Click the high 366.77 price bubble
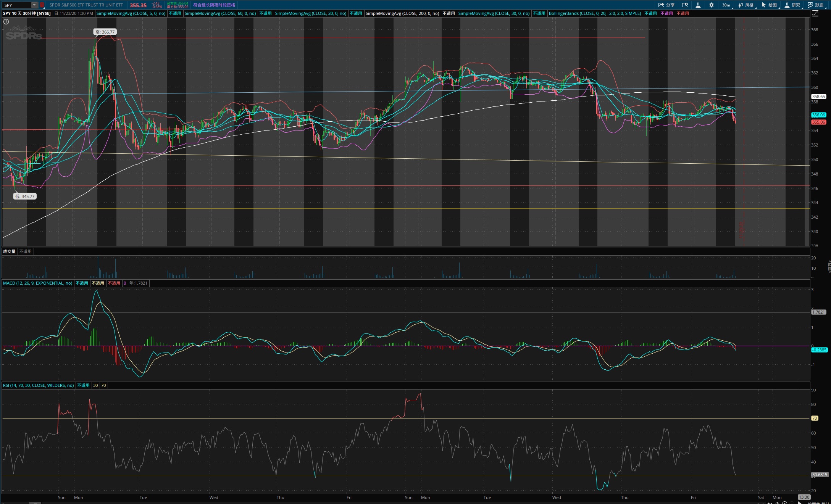The width and height of the screenshot is (831, 504). [x=105, y=32]
